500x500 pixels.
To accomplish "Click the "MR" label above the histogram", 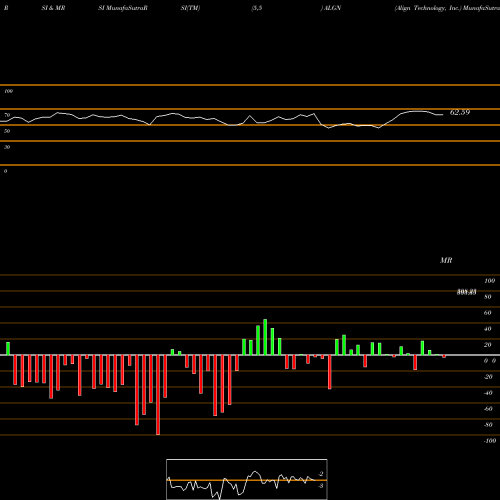I will coord(446,260).
